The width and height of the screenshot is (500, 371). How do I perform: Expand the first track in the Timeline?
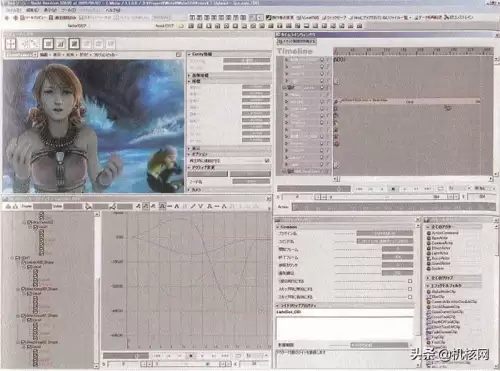point(286,60)
